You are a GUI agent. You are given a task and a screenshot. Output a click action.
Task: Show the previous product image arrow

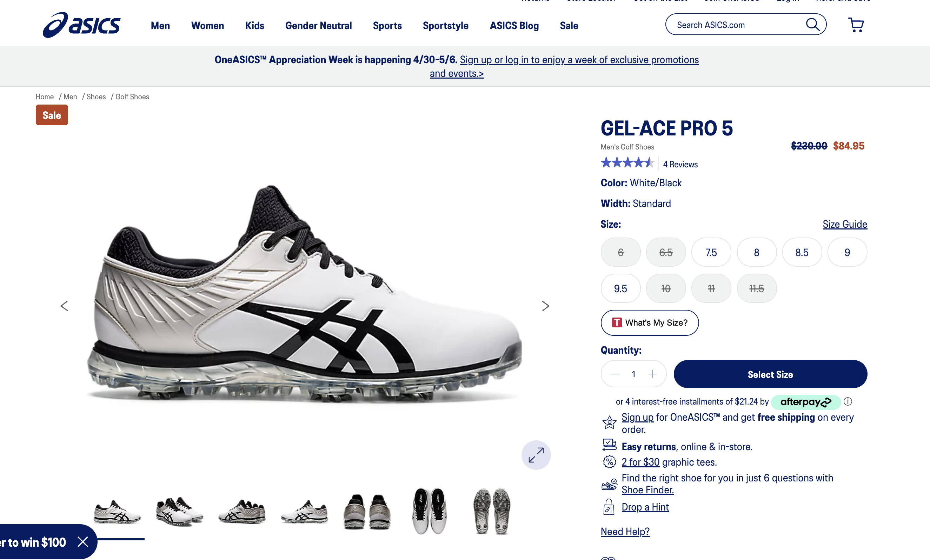pyautogui.click(x=64, y=306)
